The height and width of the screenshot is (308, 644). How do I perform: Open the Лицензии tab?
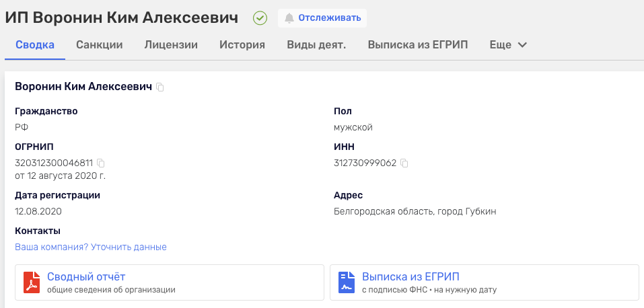(x=171, y=45)
